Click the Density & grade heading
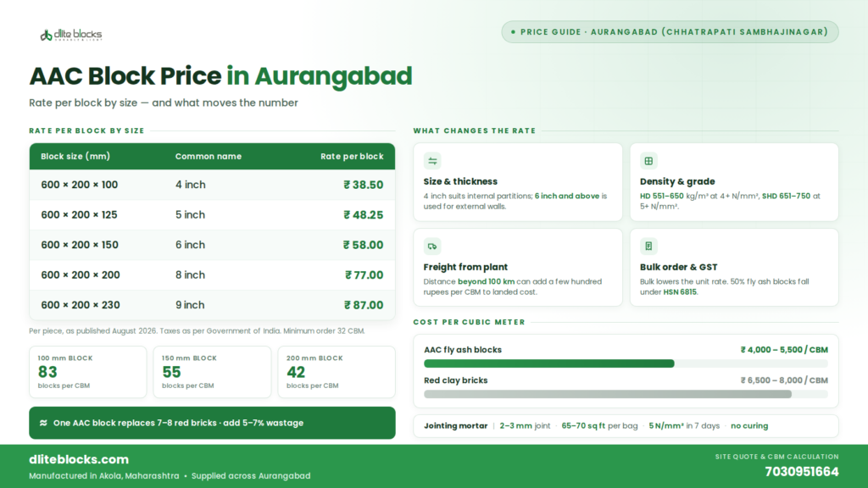 tap(677, 181)
